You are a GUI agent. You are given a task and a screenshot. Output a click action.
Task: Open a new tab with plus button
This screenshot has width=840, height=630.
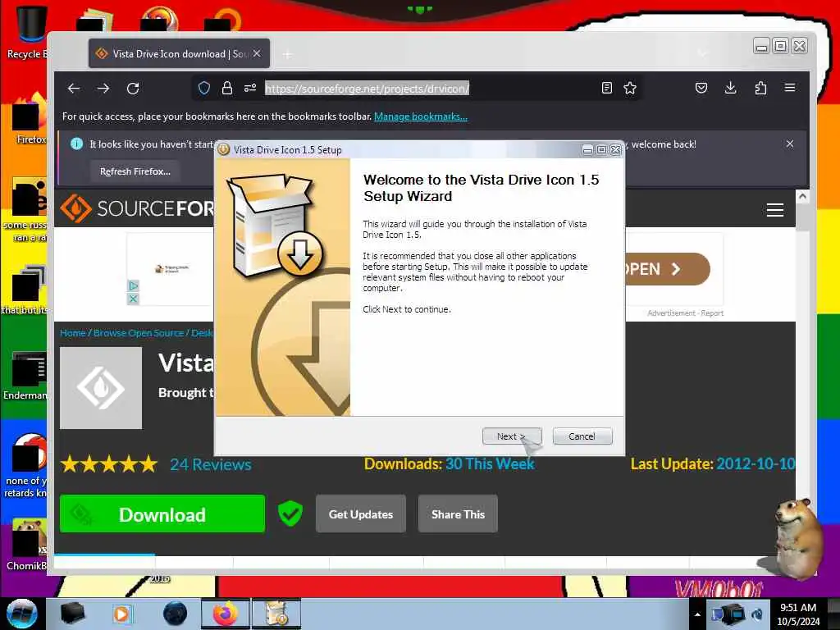tap(288, 54)
